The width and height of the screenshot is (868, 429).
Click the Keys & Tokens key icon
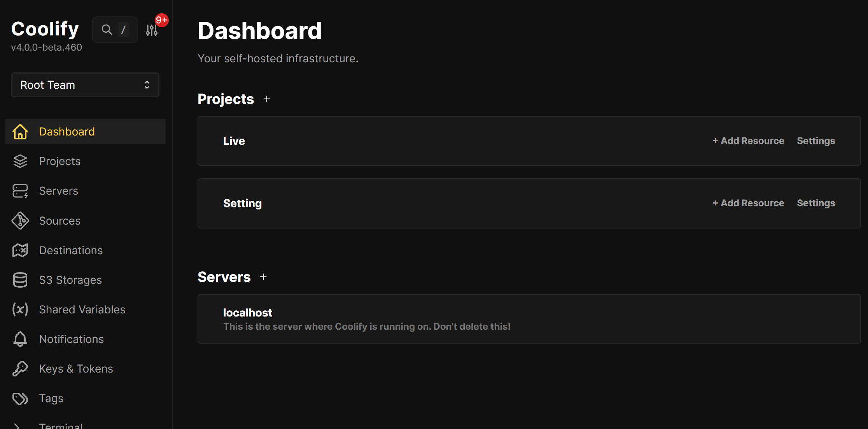(20, 369)
